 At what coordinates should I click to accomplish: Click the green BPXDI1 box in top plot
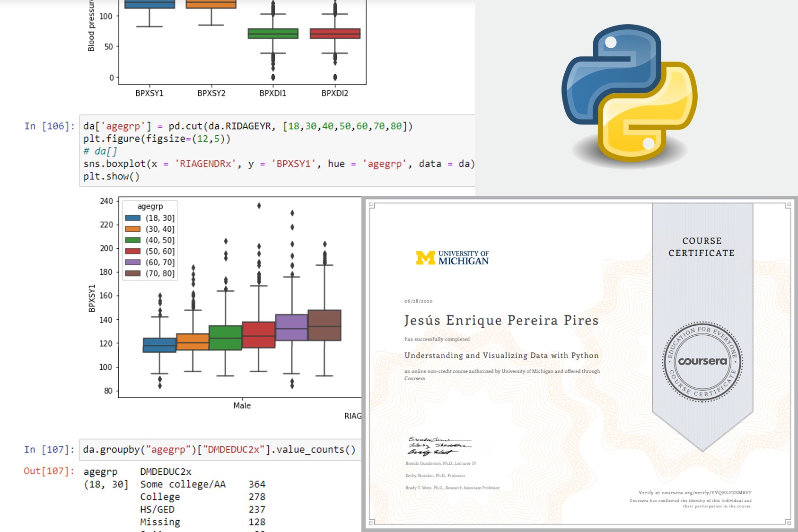click(x=273, y=33)
